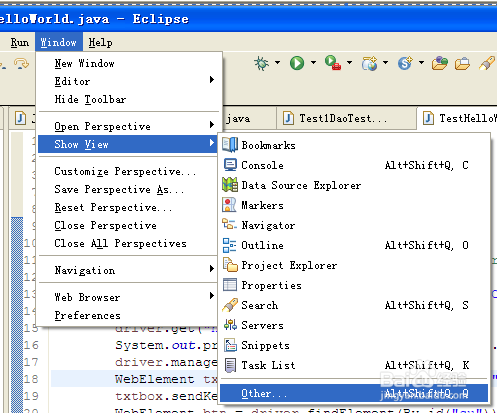Click Java file icon on Test1DaoTest tab
The width and height of the screenshot is (497, 413).
pos(288,118)
